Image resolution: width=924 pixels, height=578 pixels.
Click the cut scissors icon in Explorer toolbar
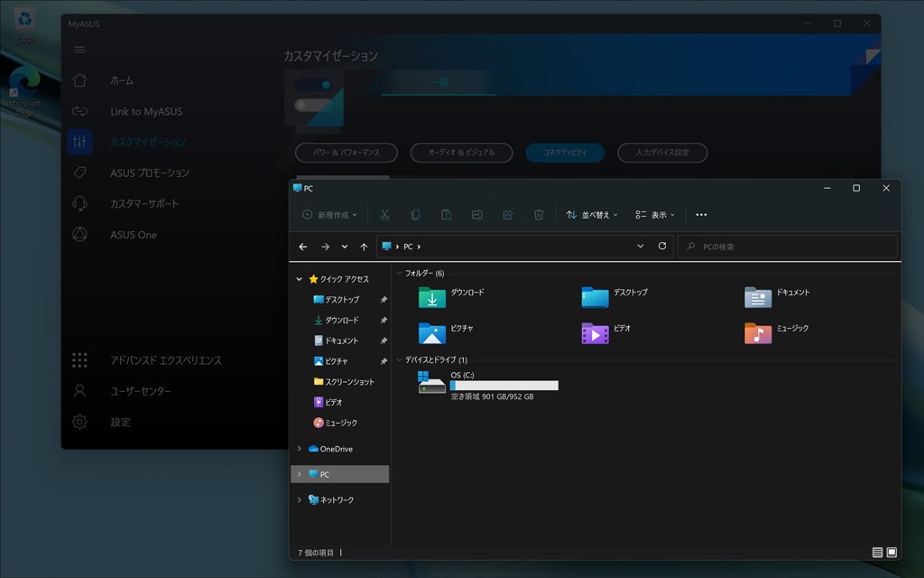pyautogui.click(x=384, y=215)
